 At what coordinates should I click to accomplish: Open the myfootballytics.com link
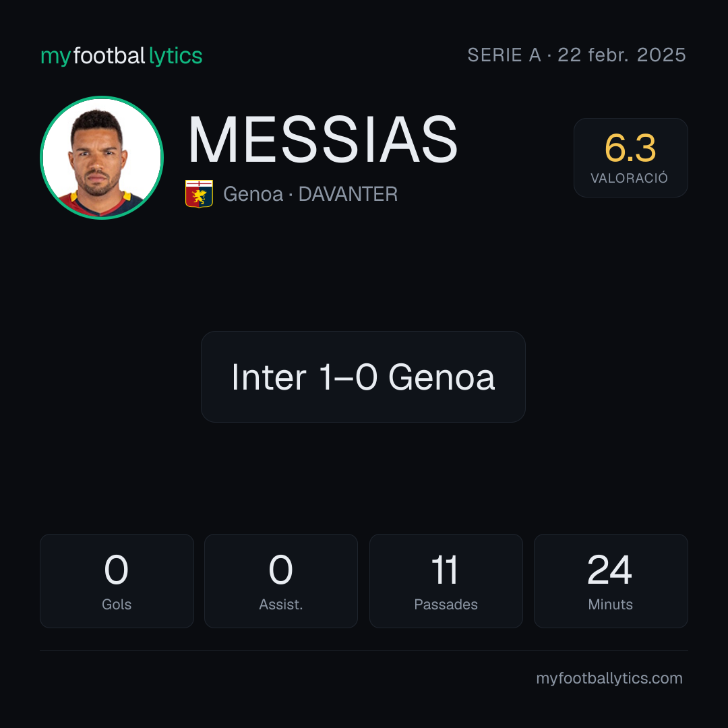609,678
